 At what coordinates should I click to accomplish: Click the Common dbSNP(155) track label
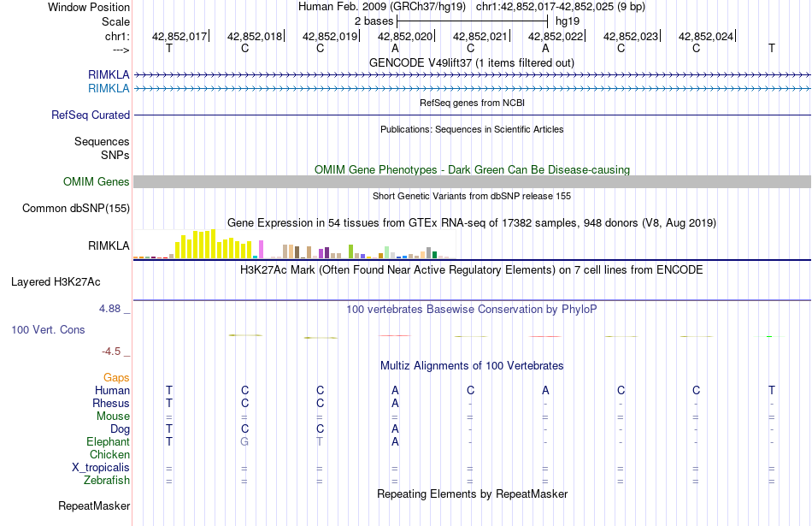pyautogui.click(x=76, y=209)
